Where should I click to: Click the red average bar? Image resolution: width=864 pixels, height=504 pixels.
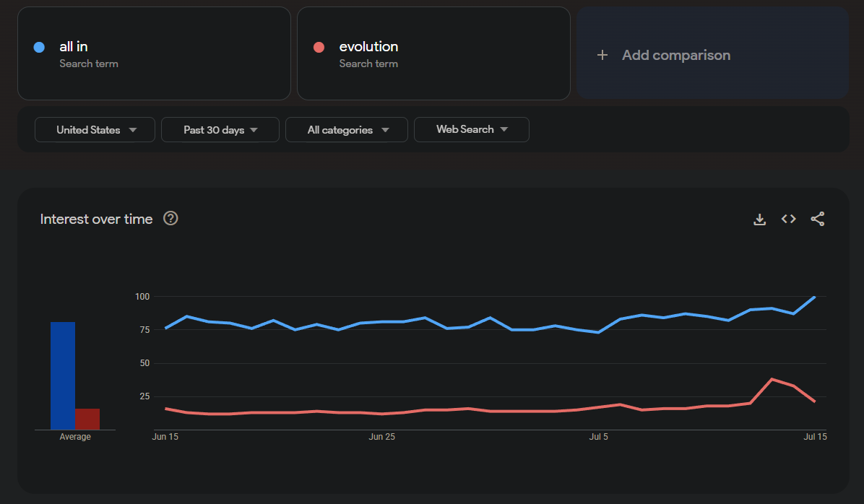pos(87,420)
